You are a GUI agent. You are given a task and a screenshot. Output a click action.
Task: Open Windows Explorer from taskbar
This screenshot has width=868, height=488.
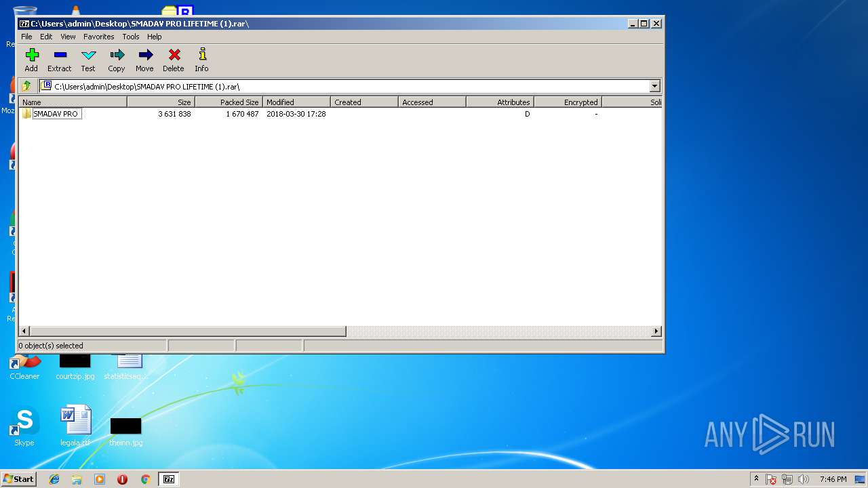click(77, 479)
